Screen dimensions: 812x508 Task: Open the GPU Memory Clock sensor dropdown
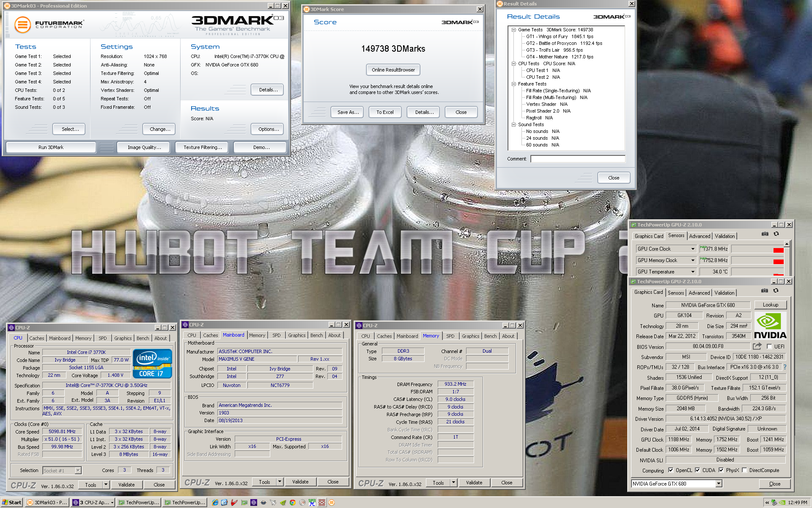tap(693, 260)
